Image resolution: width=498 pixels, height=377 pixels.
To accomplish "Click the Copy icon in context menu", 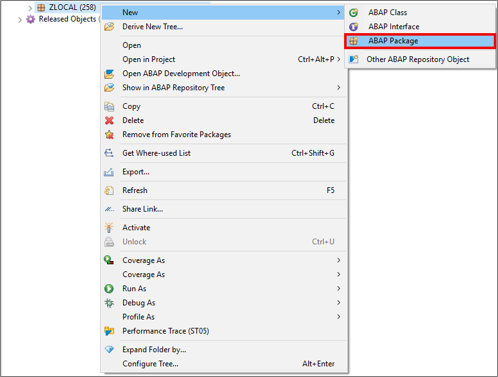I will click(x=109, y=106).
